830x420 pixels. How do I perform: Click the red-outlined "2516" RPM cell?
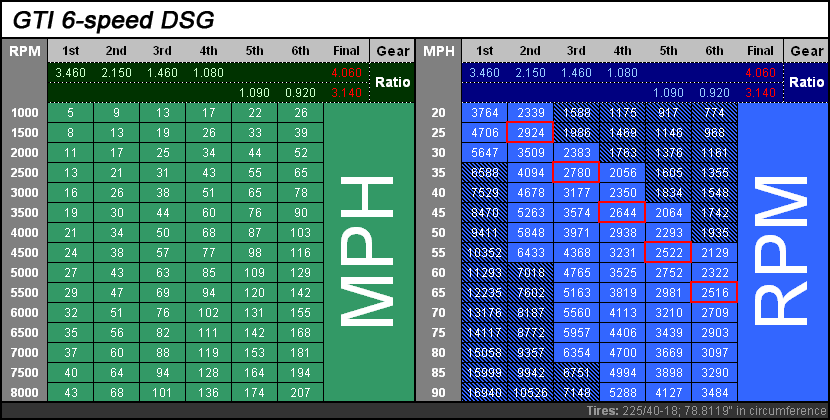(x=714, y=292)
